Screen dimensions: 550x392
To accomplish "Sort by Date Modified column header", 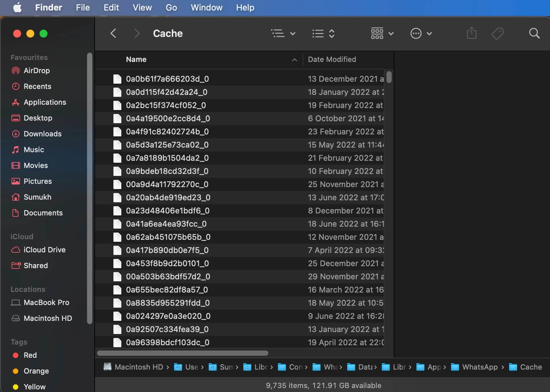I will click(332, 60).
